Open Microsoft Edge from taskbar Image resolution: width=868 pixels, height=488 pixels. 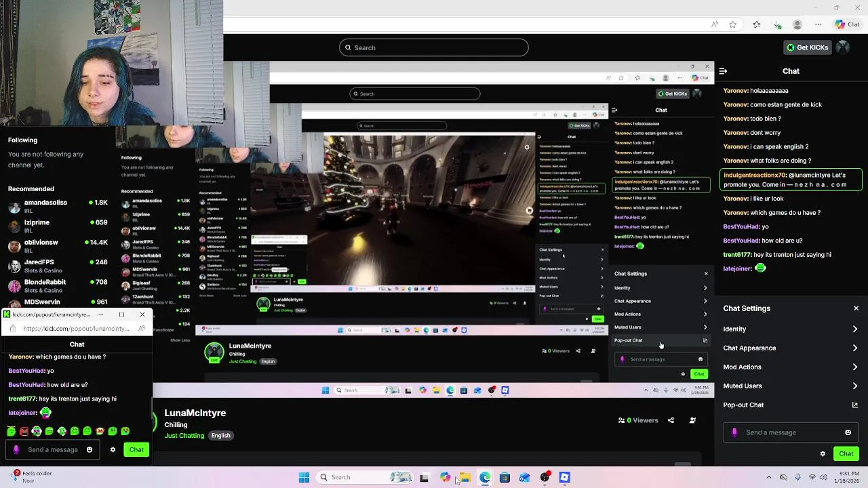point(485,477)
